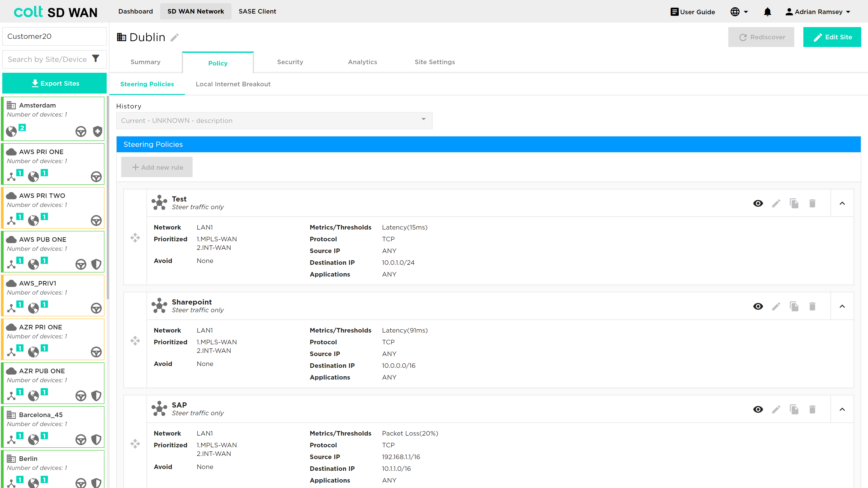Click the Colt SD WAN logo
The height and width of the screenshot is (488, 868).
[56, 12]
